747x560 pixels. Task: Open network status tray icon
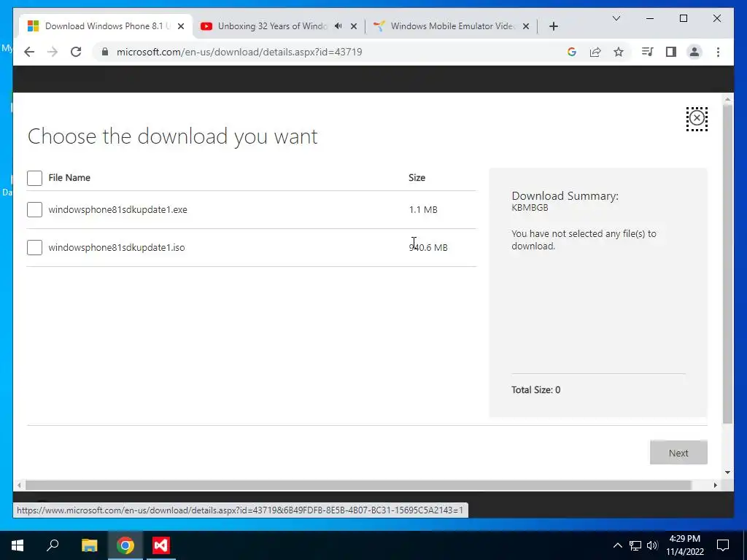[635, 545]
